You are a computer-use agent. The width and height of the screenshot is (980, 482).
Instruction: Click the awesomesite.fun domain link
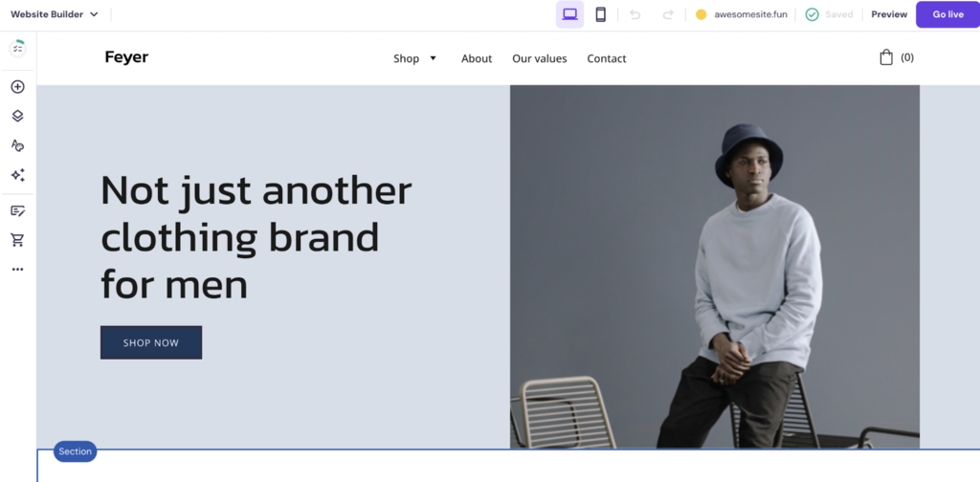[750, 14]
